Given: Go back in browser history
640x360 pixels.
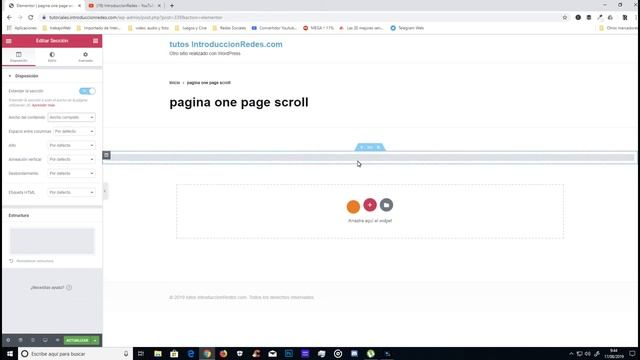Looking at the screenshot, I should pyautogui.click(x=9, y=18).
